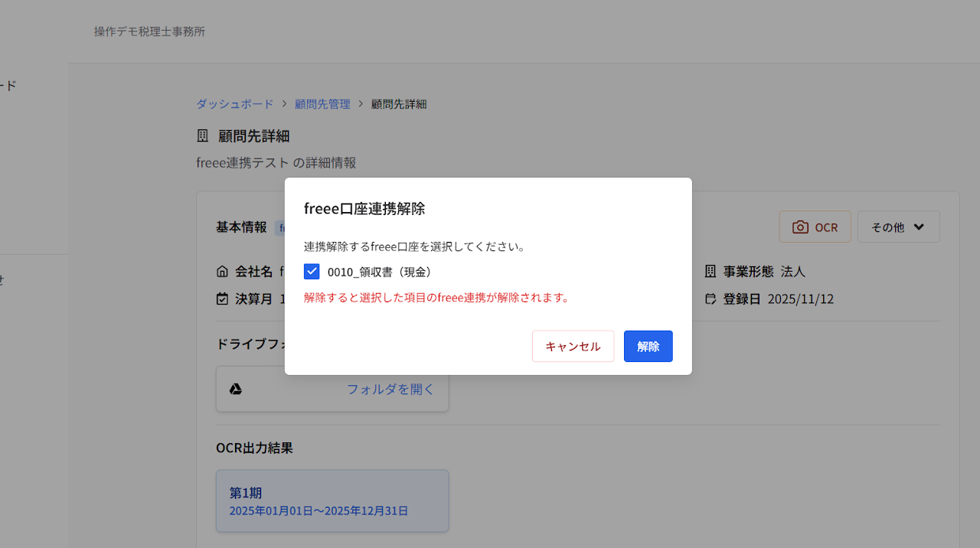Viewport: 980px width, 548px height.
Task: Click the 登録日 calendar icon
Action: pyautogui.click(x=710, y=298)
